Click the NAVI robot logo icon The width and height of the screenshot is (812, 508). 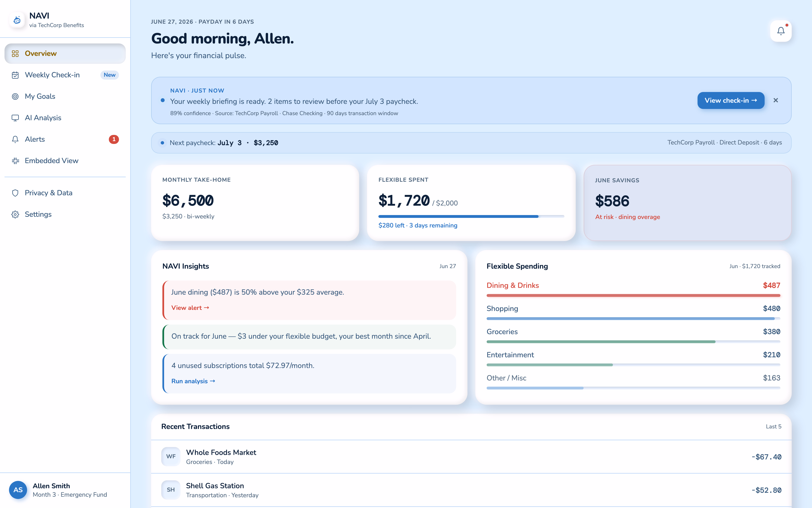pos(17,20)
